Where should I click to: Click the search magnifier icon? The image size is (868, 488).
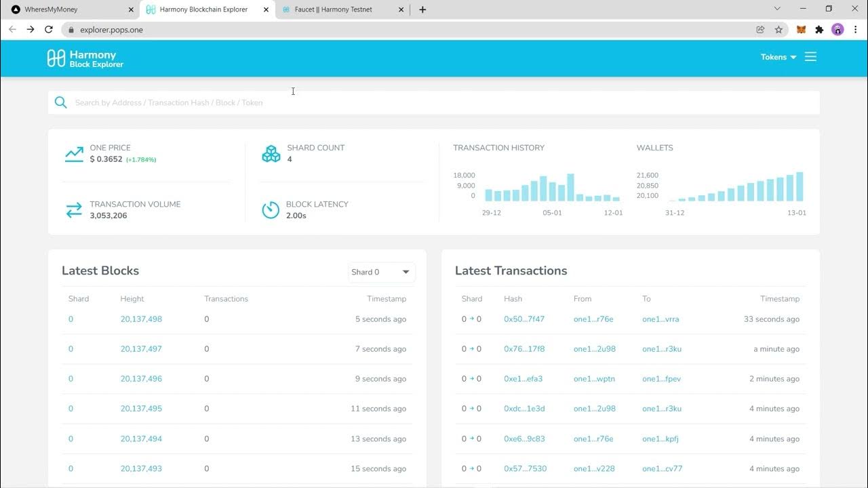[61, 102]
